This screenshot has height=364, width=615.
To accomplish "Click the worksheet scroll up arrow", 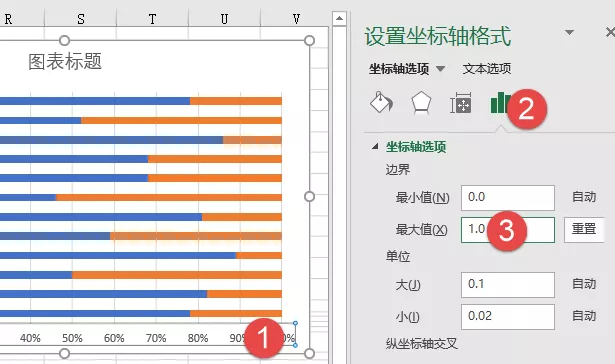I will point(339,18).
